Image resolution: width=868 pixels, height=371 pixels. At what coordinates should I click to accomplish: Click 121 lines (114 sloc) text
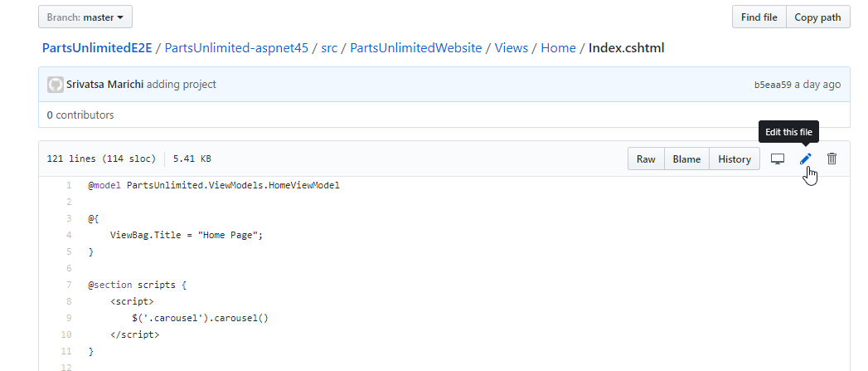[x=101, y=159]
